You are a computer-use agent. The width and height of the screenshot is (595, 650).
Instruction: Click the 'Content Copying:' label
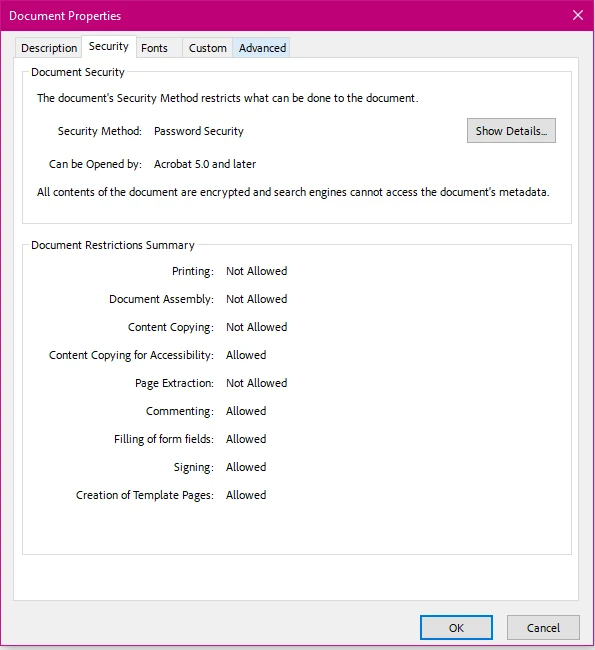171,327
